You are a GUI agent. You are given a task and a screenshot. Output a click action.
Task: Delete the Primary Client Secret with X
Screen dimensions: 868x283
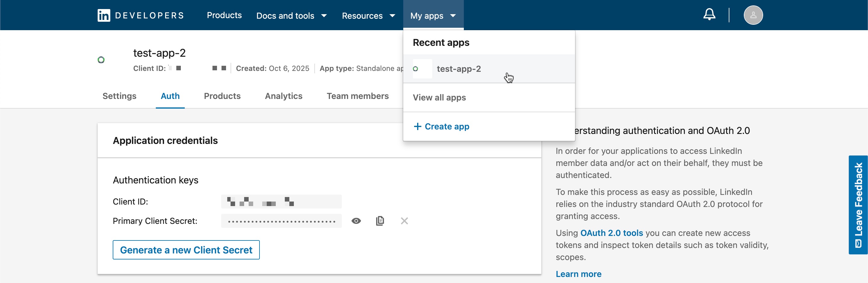(x=404, y=221)
